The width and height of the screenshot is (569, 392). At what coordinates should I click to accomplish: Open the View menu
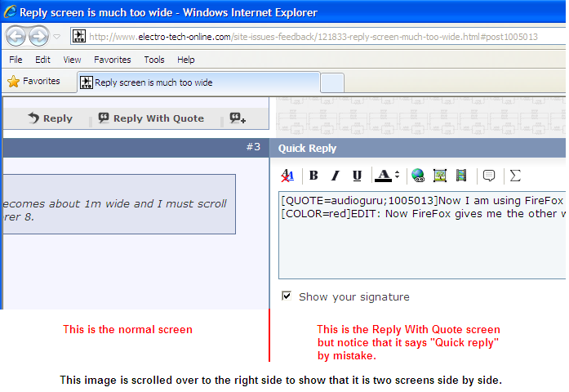tap(72, 60)
